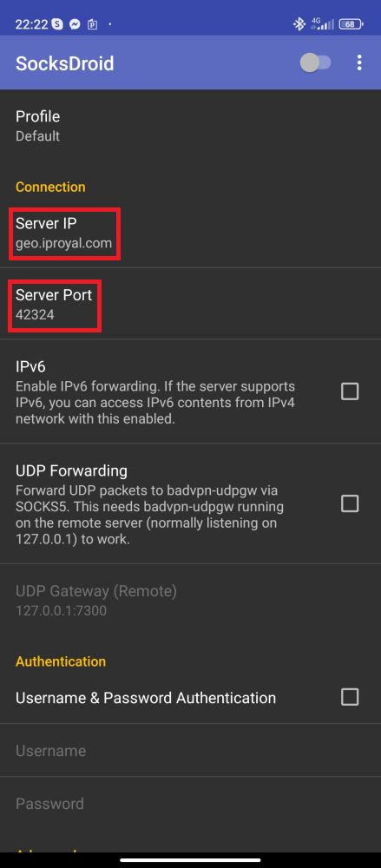Image resolution: width=381 pixels, height=868 pixels.
Task: Enable Username & Password Authentication checkbox
Action: click(x=350, y=696)
